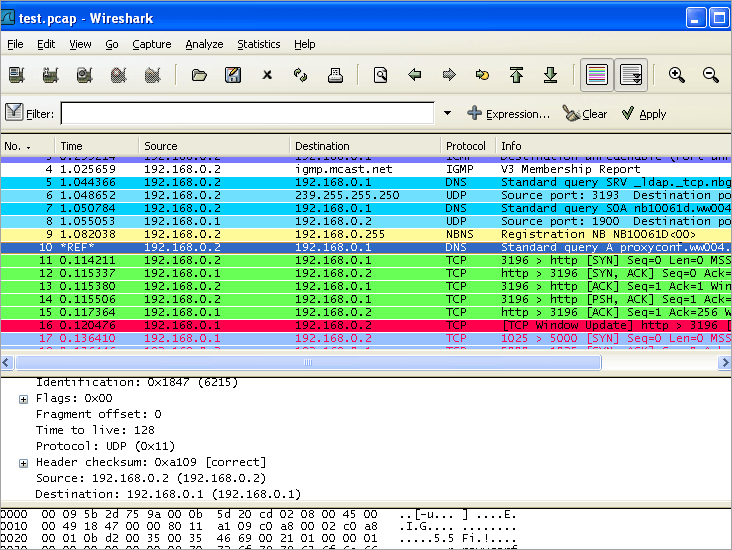Sort by the Info column header
Image resolution: width=732 pixels, height=550 pixels.
click(613, 146)
